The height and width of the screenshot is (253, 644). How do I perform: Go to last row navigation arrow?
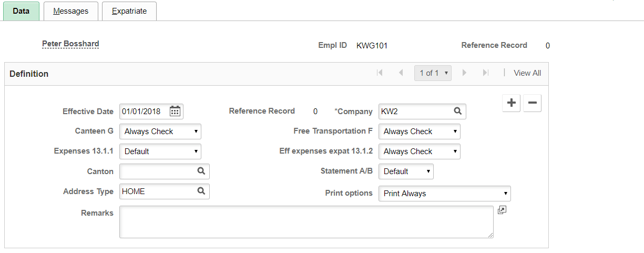click(486, 73)
